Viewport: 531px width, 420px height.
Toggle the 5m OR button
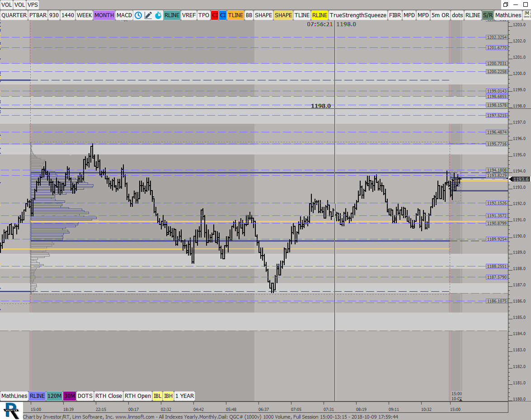pyautogui.click(x=440, y=15)
